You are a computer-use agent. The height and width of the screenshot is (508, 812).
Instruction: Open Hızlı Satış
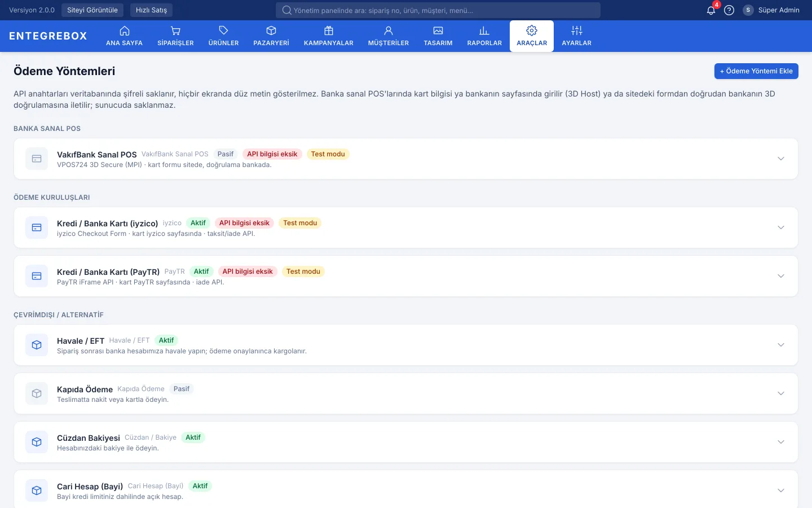[151, 10]
